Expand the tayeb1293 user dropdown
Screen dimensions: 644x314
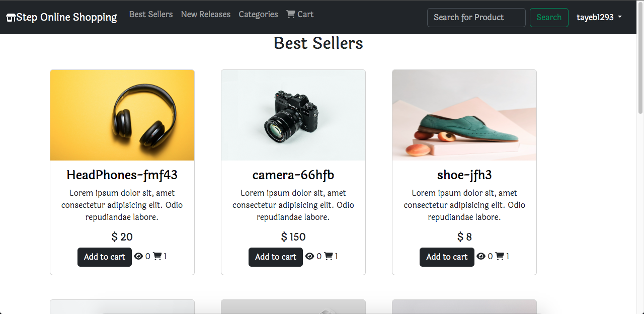[x=599, y=17]
